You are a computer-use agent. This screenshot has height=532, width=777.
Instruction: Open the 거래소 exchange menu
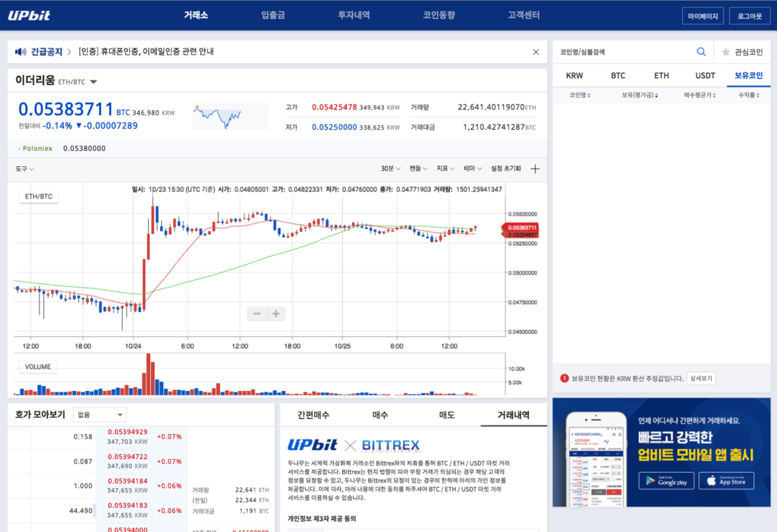click(x=196, y=15)
